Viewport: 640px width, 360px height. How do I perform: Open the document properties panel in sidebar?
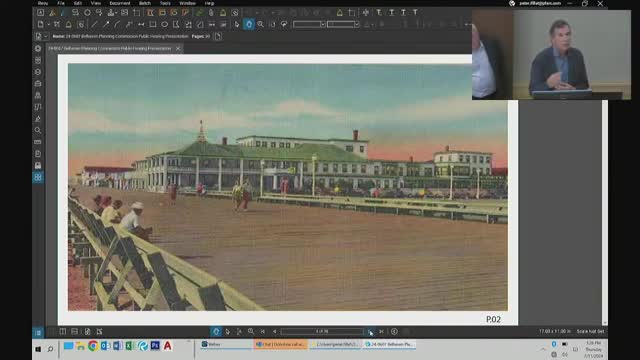click(x=38, y=154)
